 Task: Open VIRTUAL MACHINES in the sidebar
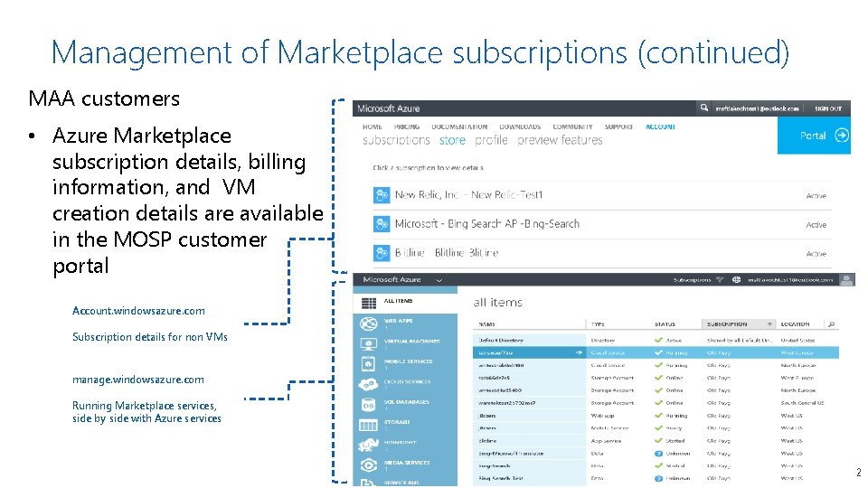tap(405, 343)
